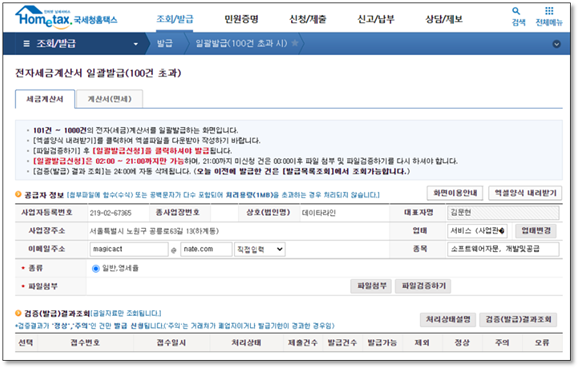
Task: Focus the 대표자명 field
Action: 503,213
